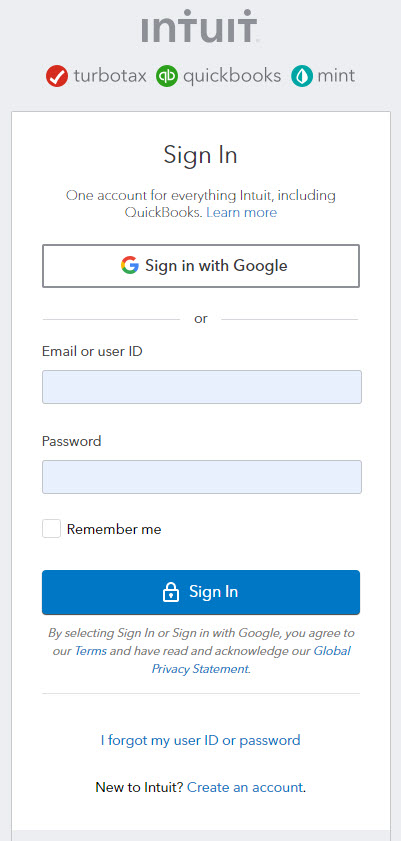Click I forgot my user ID or password

pyautogui.click(x=200, y=741)
